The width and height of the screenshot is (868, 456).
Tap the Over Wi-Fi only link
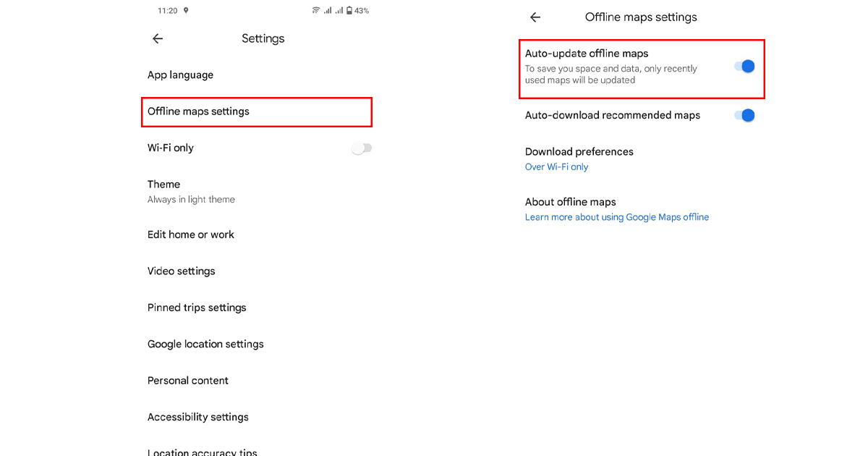point(557,167)
